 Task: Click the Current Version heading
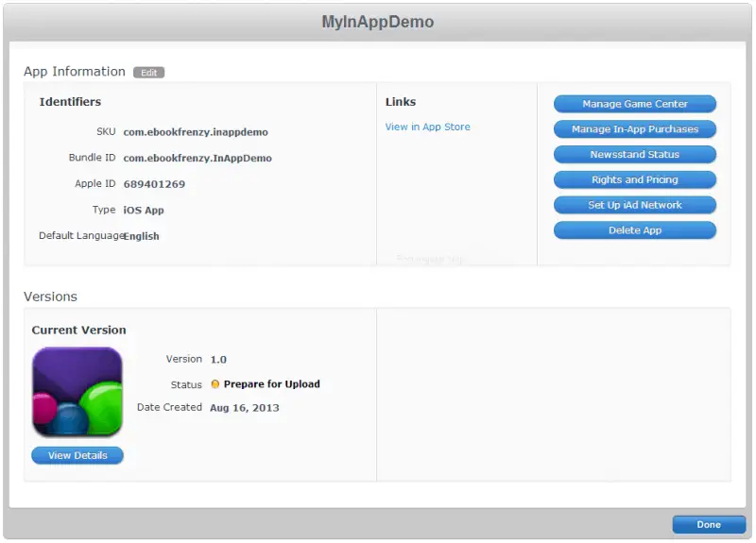[78, 331]
